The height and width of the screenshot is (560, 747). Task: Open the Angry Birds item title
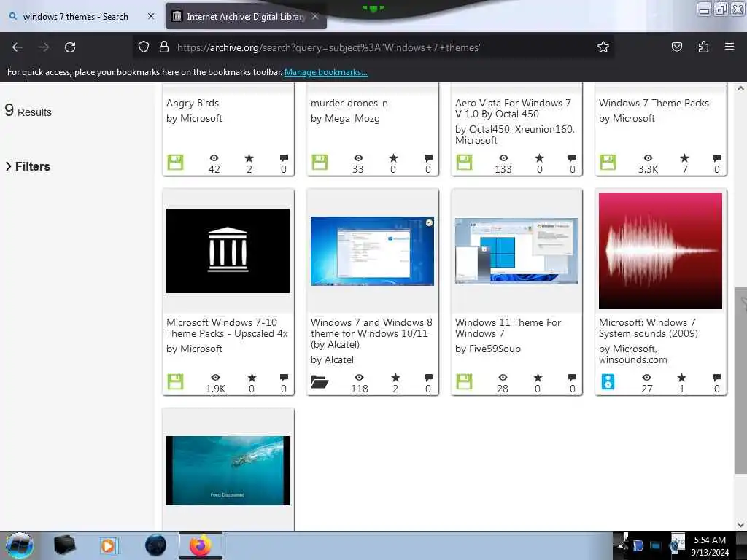pos(193,103)
